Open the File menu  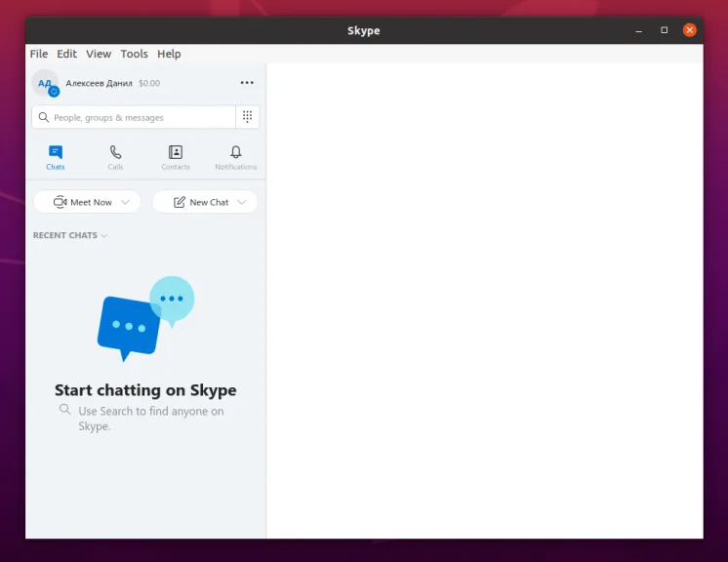click(39, 54)
